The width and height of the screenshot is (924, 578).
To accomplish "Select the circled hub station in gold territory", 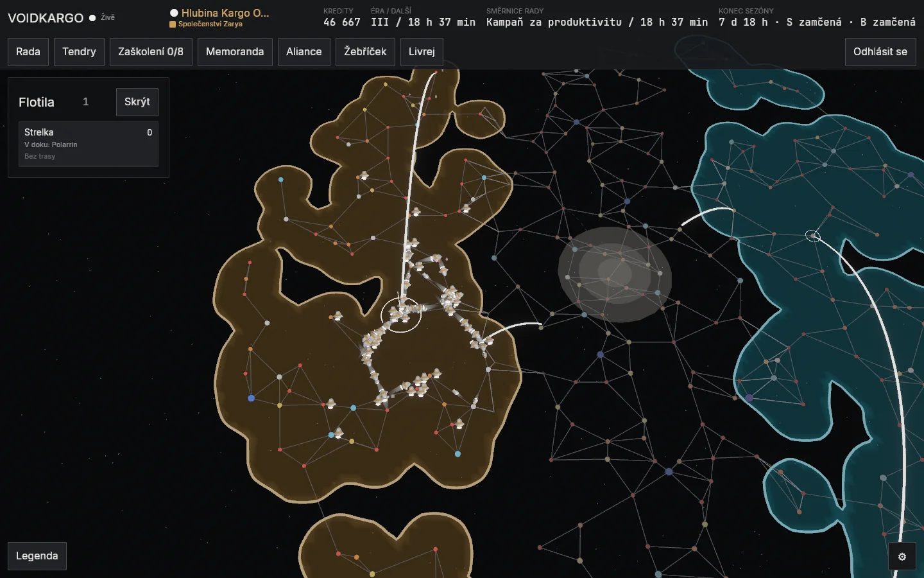I will [x=401, y=314].
